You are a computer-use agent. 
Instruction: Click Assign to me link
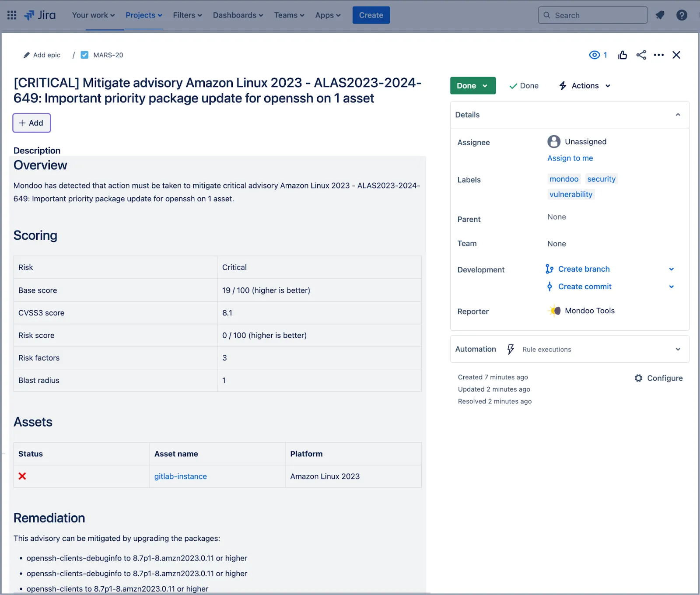[570, 158]
